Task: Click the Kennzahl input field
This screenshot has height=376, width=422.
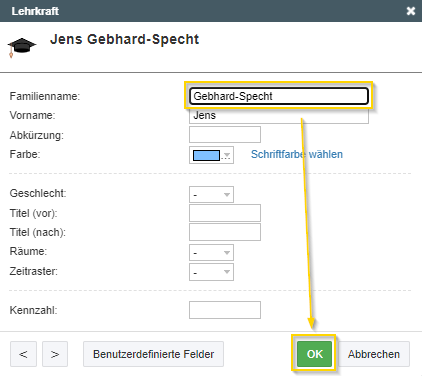Action: [225, 310]
